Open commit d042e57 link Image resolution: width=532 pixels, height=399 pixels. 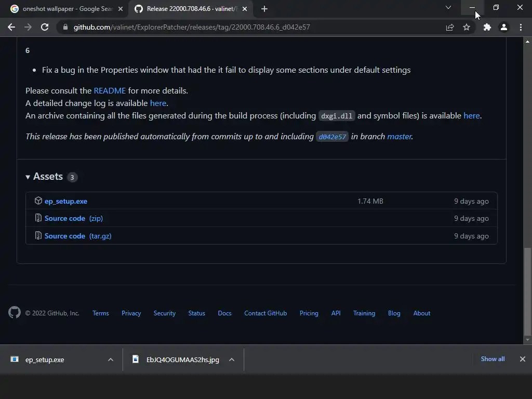pos(332,137)
